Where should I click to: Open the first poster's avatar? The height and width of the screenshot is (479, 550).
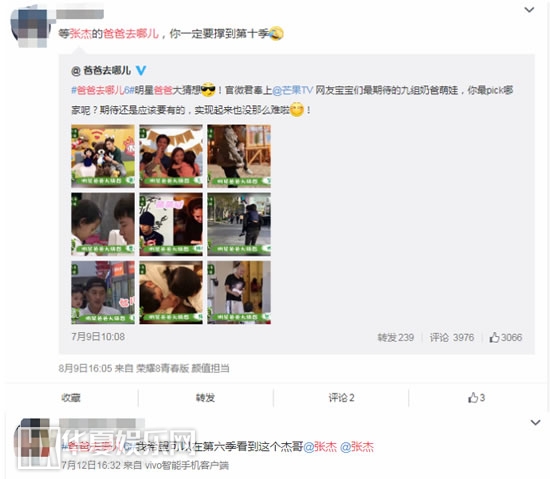[x=29, y=27]
